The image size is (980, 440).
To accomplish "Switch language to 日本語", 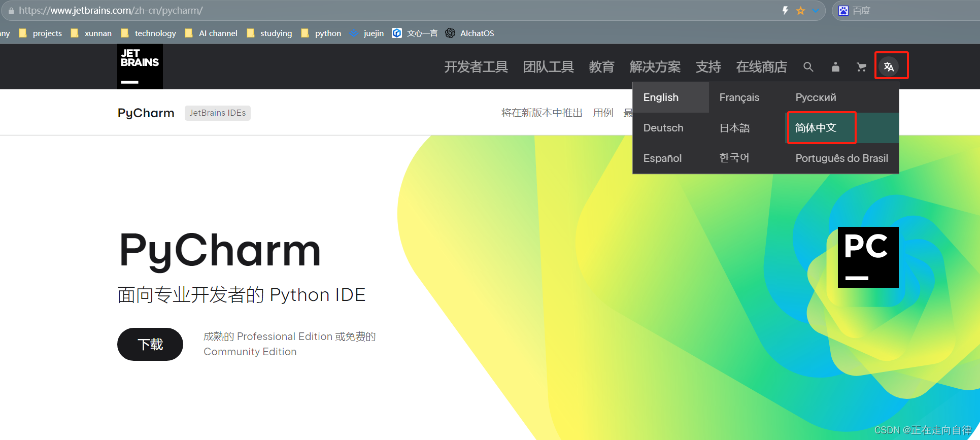I will [x=734, y=128].
